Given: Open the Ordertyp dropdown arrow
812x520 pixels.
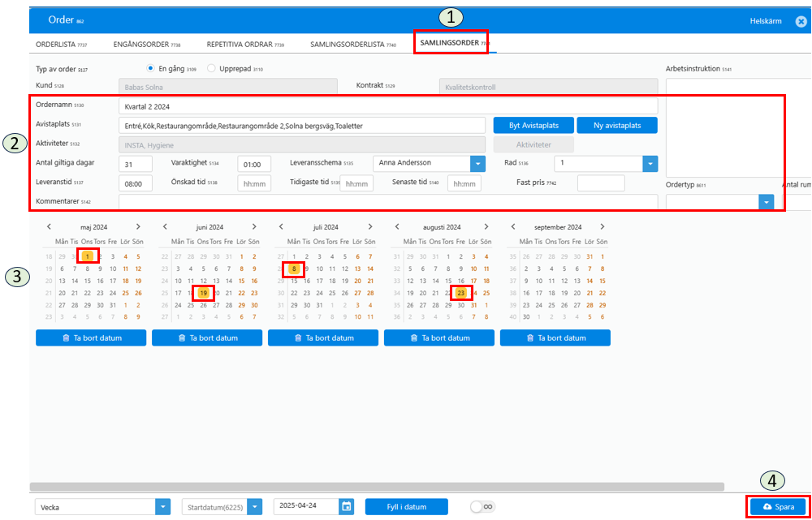Looking at the screenshot, I should 766,202.
